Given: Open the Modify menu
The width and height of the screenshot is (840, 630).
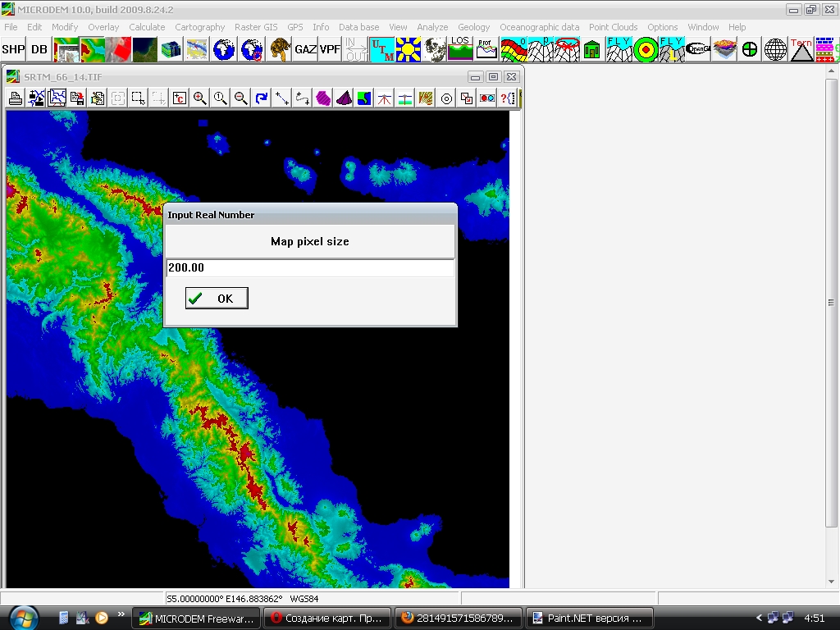Looking at the screenshot, I should (65, 27).
